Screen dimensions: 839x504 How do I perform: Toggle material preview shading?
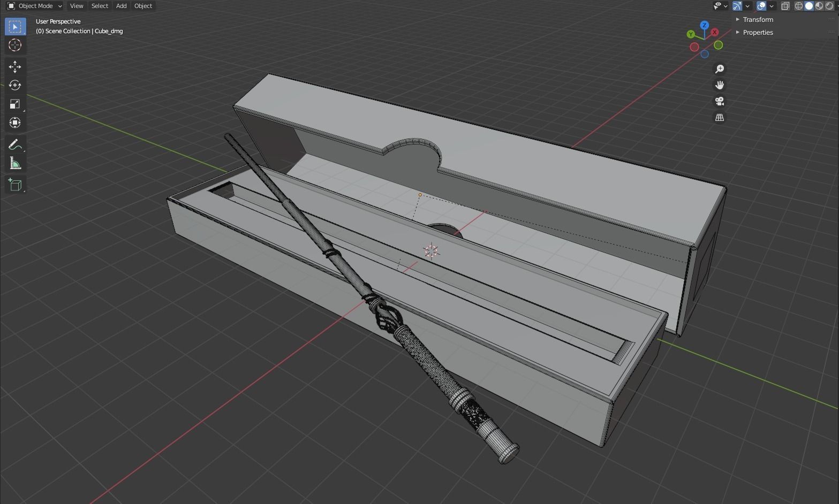[819, 6]
